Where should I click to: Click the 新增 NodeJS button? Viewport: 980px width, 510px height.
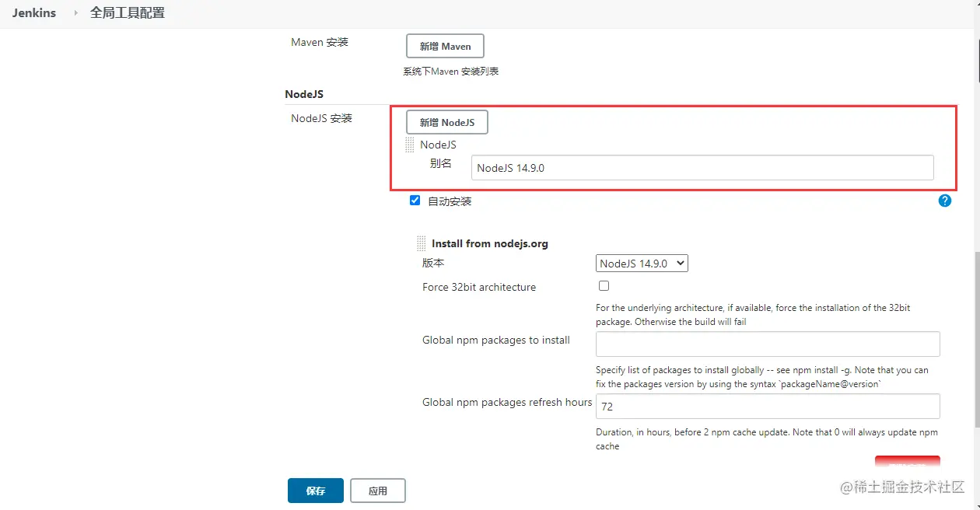tap(447, 122)
